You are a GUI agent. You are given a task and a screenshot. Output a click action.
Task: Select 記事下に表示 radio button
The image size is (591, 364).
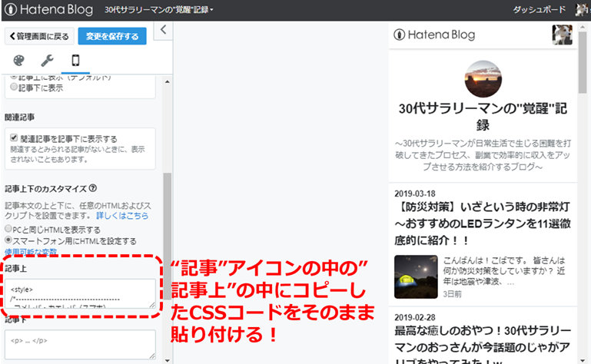14,87
